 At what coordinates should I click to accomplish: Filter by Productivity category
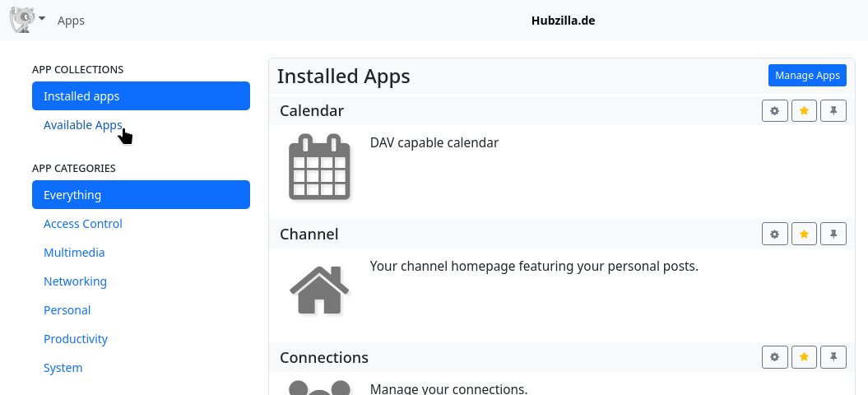pos(76,339)
